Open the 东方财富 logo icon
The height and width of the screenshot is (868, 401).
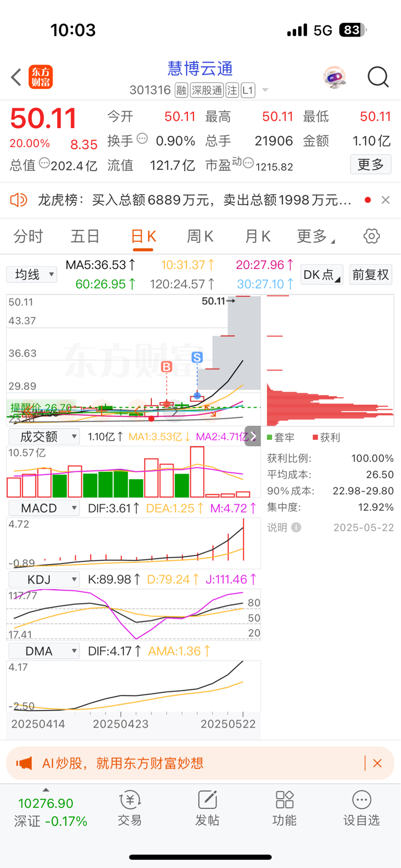coord(41,77)
